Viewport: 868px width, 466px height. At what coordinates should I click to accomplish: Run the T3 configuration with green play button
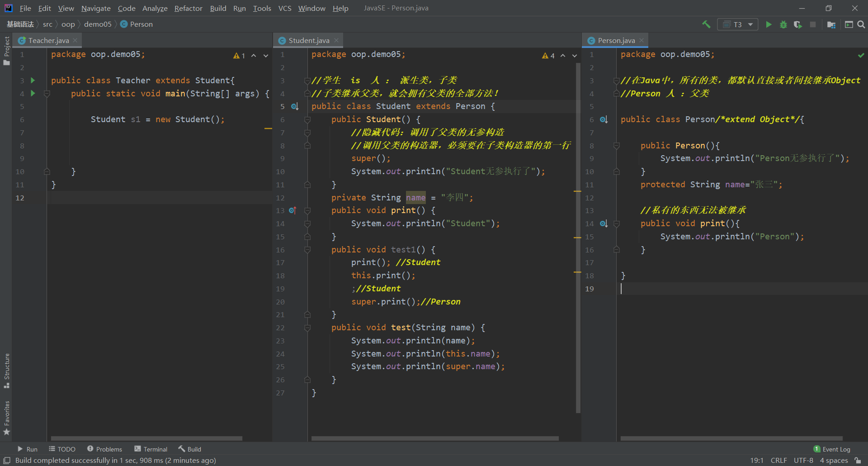(x=769, y=24)
